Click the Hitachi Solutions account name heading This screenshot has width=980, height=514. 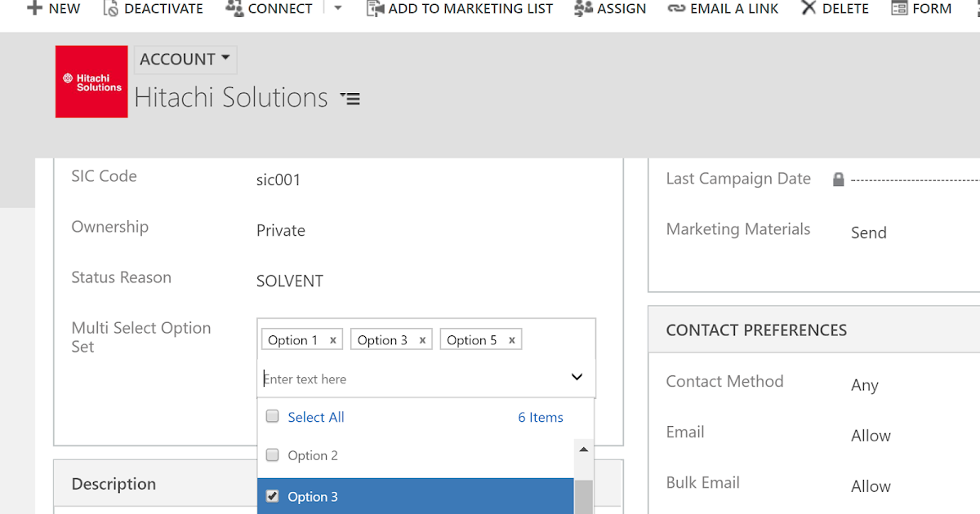231,97
